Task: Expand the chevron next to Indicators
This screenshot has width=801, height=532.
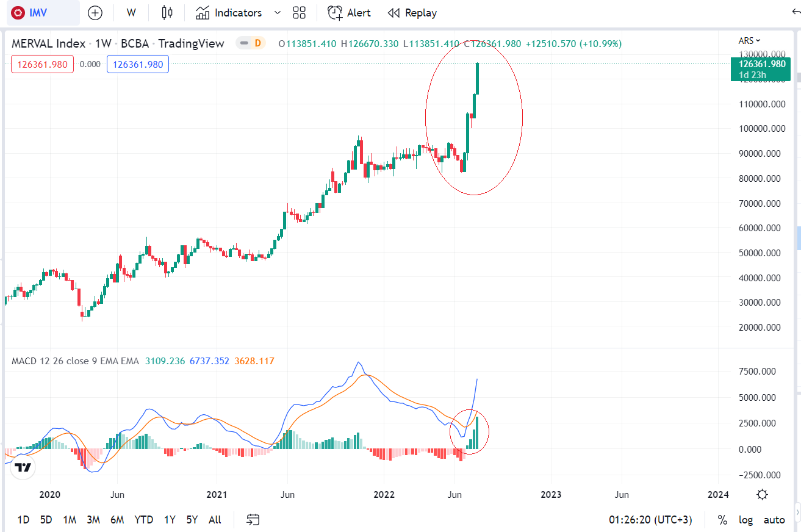Action: click(278, 13)
